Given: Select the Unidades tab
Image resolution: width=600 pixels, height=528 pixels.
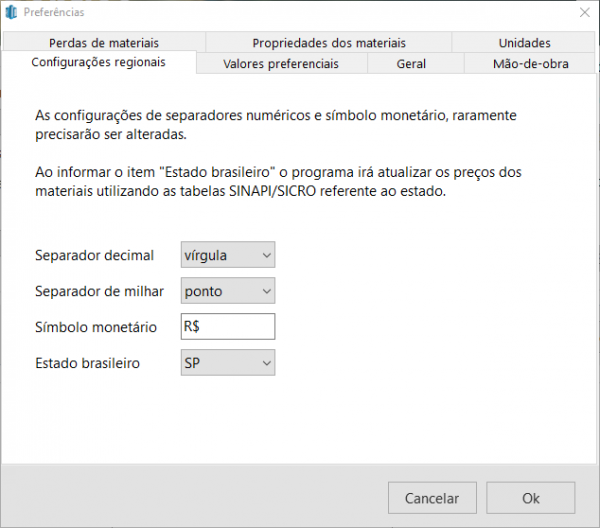Looking at the screenshot, I should click(525, 43).
